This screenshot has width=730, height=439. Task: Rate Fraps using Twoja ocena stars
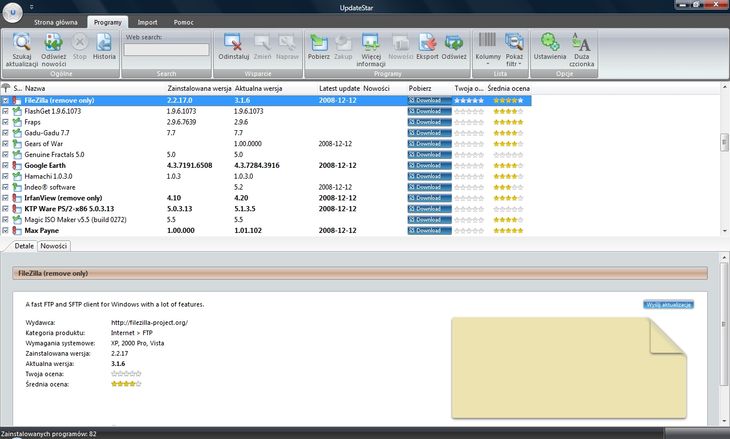[x=469, y=122]
